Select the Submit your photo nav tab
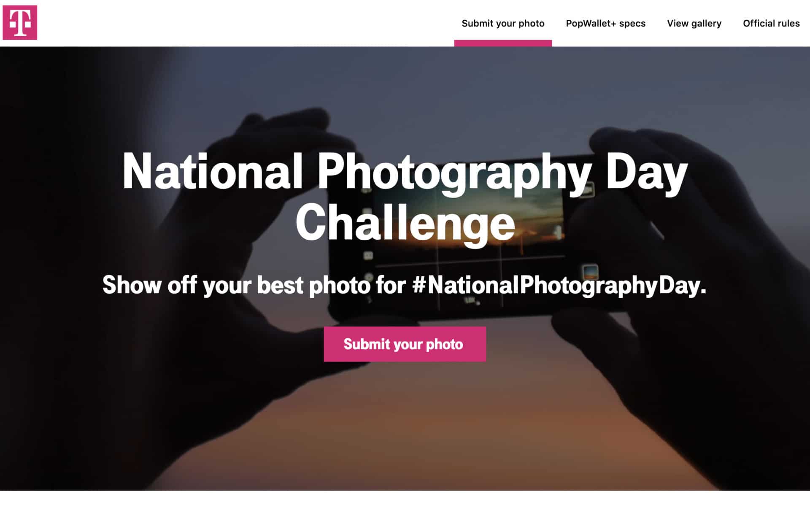Screen dimensions: 810x532 pos(503,24)
